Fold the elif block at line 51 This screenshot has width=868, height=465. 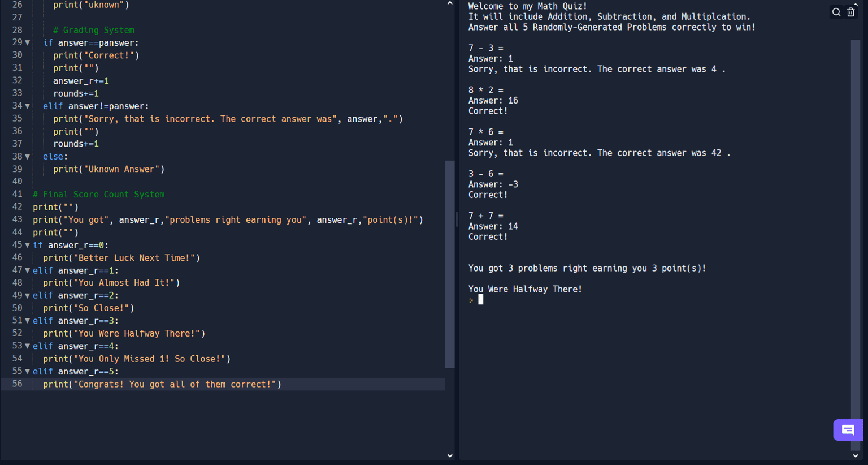click(27, 321)
